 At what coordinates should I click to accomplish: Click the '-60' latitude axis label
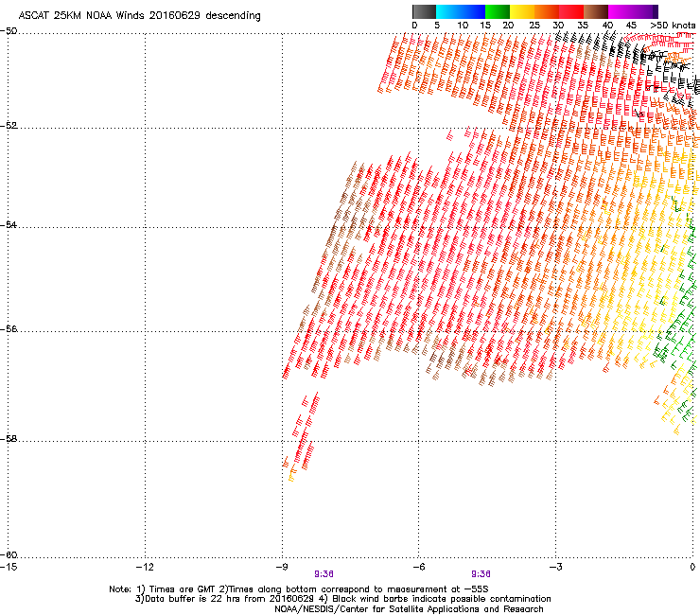(x=9, y=555)
